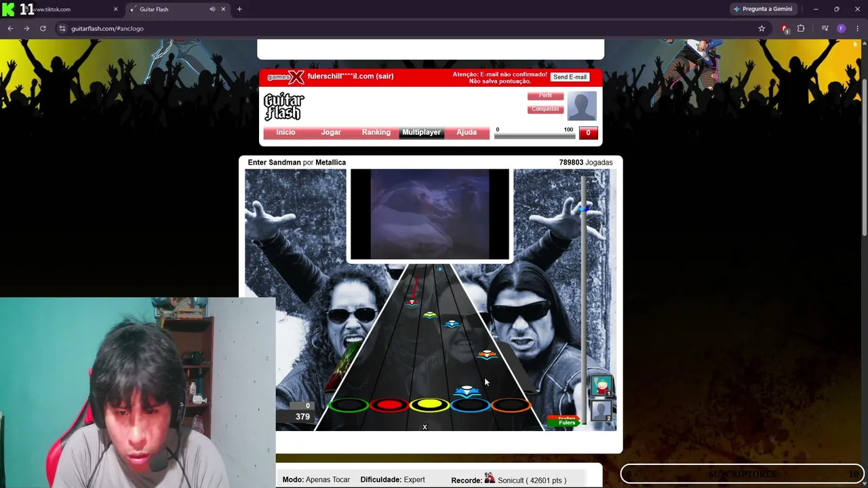
Task: Click the falling yellow note gem
Action: click(x=429, y=314)
